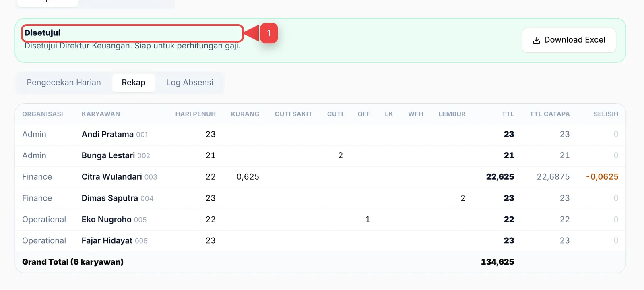Click the grand total 134,625
The height and width of the screenshot is (290, 644).
pos(497,262)
